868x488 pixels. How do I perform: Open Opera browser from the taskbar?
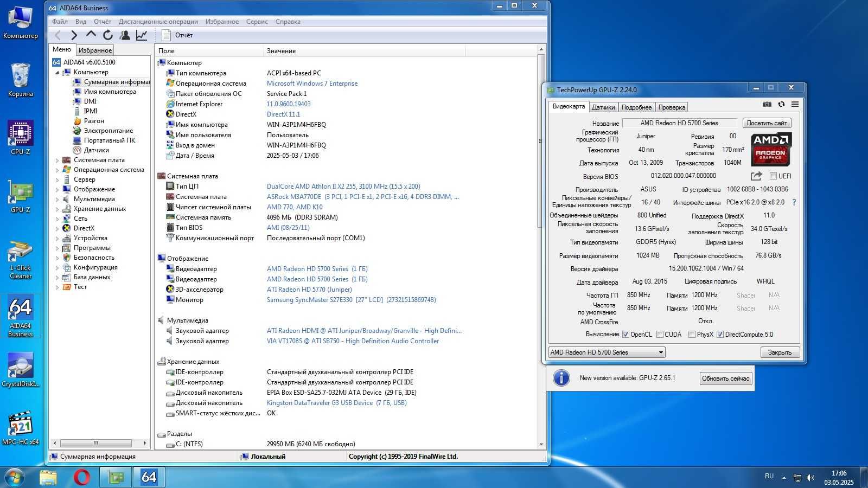coord(81,477)
